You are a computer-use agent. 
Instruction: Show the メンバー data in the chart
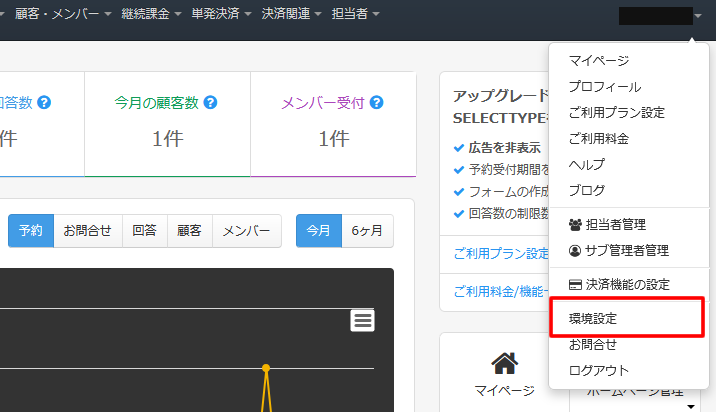246,230
